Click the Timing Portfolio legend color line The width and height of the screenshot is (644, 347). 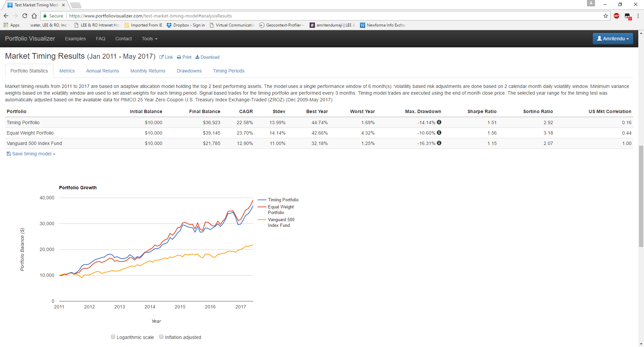pos(262,200)
